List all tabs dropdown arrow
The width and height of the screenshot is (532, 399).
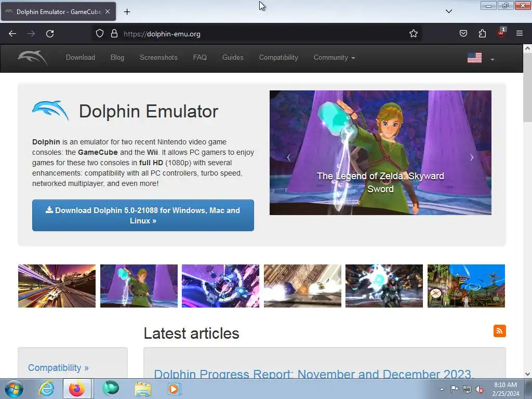[448, 11]
